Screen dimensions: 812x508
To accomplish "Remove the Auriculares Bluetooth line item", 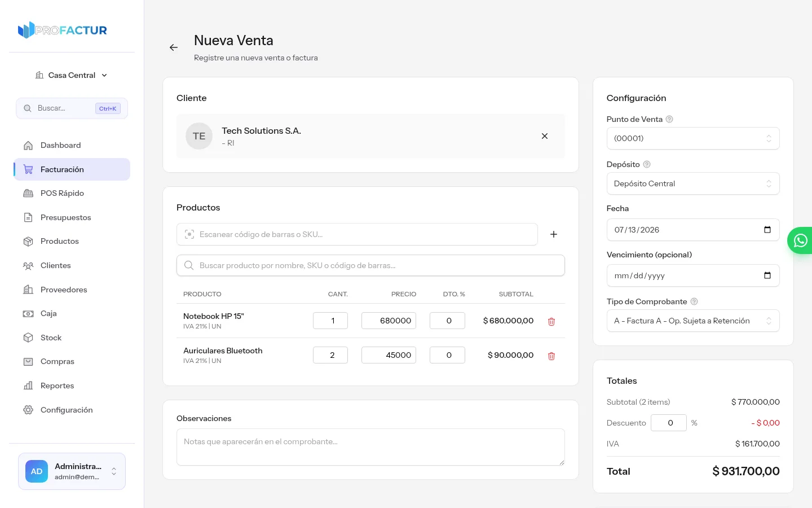I will 551,356.
